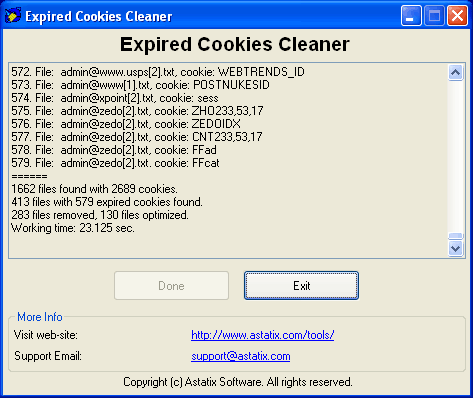Click the 'Working time: 23.125 sec.' line
Viewport: 473px width, 398px height.
(73, 228)
